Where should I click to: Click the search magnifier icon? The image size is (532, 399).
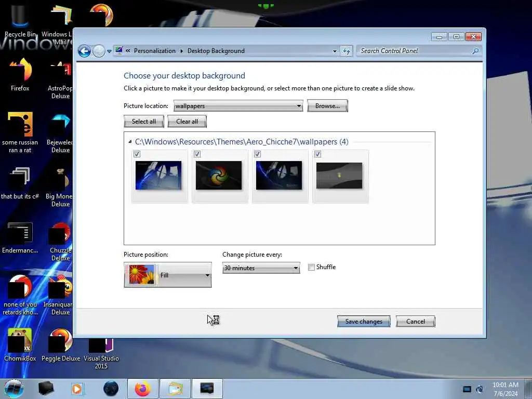475,51
